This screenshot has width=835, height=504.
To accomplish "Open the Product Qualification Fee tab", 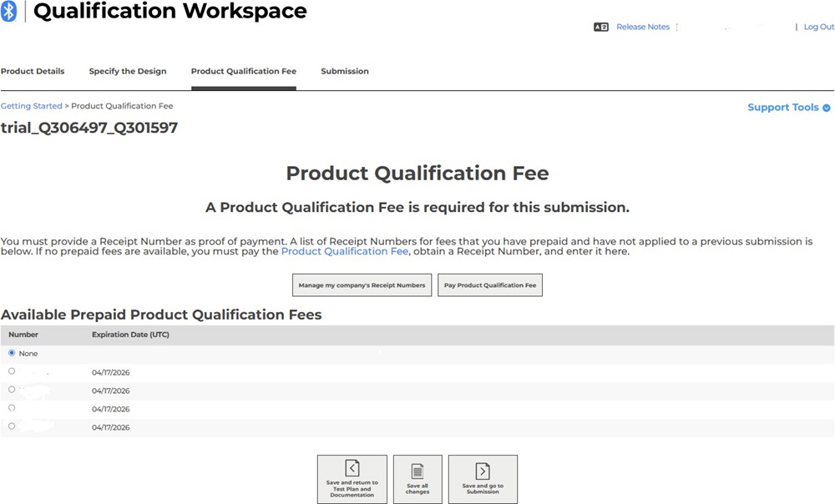I will 244,71.
